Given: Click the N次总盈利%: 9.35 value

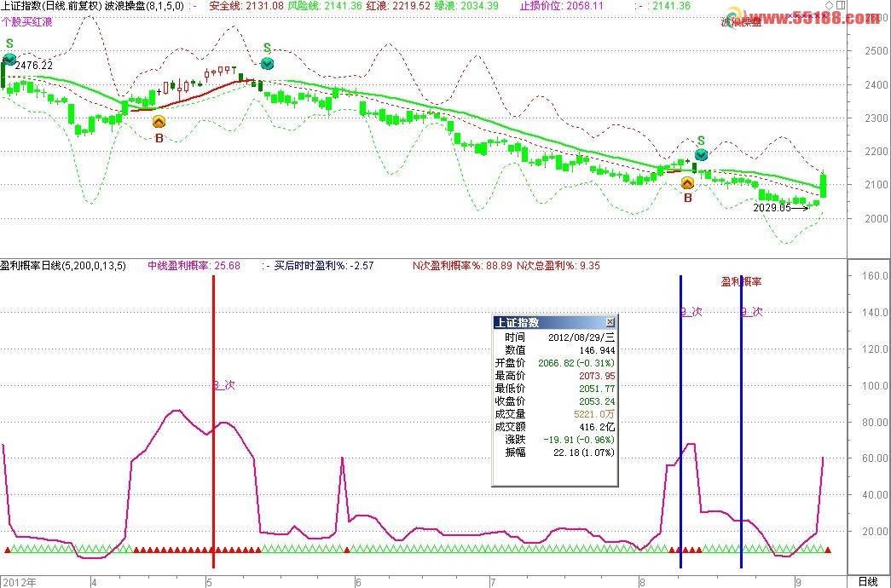Looking at the screenshot, I should click(558, 265).
